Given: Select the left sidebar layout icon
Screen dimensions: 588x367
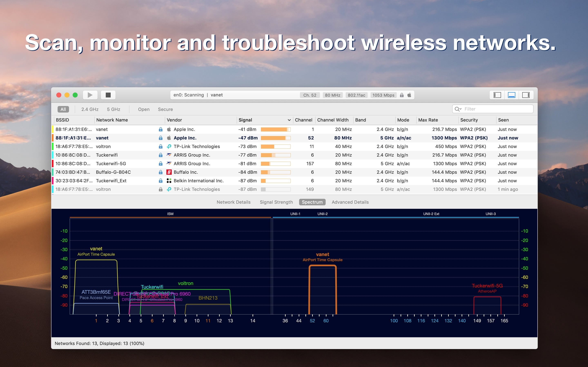Looking at the screenshot, I should (497, 95).
